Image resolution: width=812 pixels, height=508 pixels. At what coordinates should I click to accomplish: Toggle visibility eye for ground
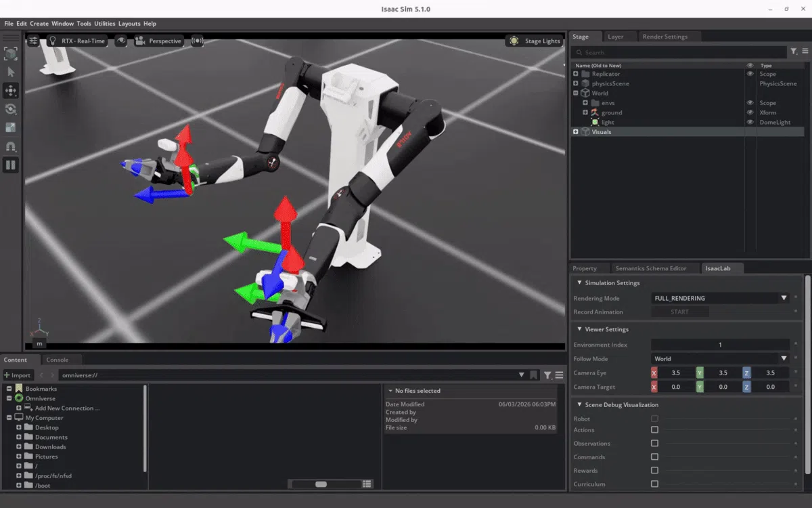(750, 112)
